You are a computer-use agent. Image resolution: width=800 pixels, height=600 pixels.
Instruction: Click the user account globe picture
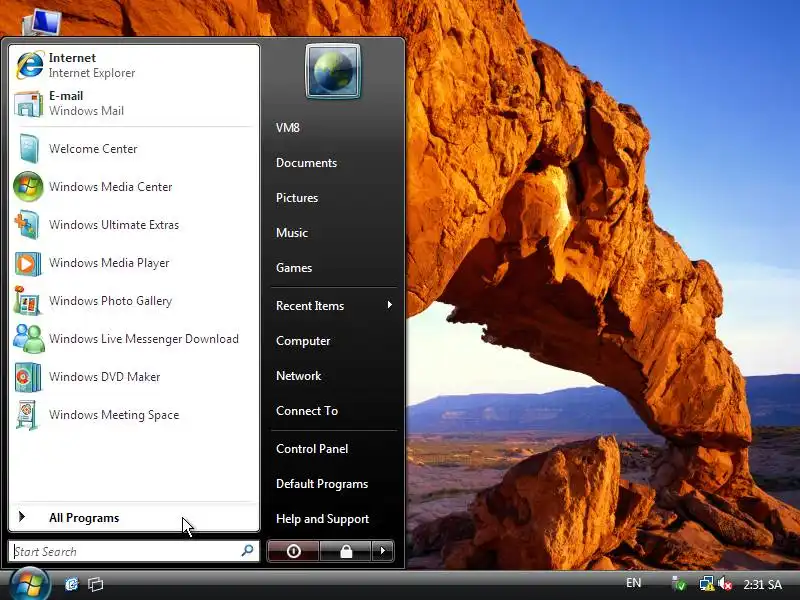(333, 71)
